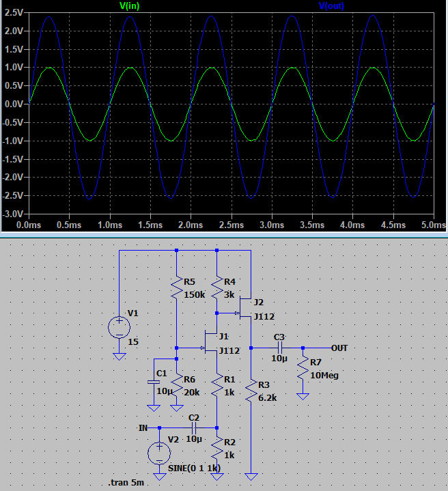The height and width of the screenshot is (491, 448).
Task: Click the 0.0V label on vertical axis
Action: (x=14, y=104)
